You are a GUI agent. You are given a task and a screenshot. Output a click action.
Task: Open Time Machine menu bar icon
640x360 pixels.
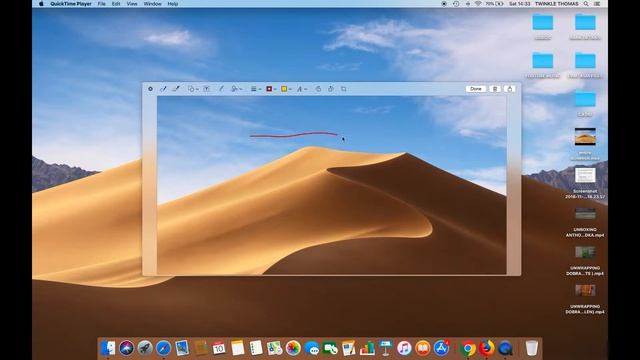[x=456, y=4]
